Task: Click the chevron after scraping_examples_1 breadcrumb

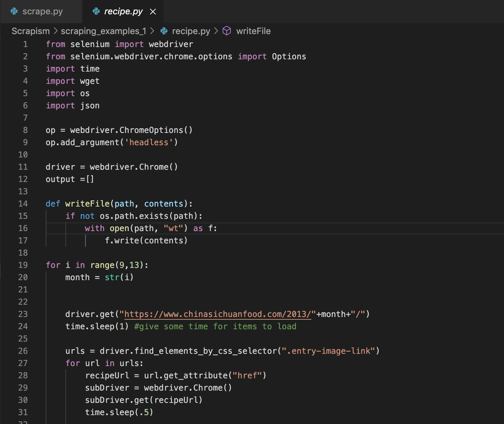Action: [152, 31]
